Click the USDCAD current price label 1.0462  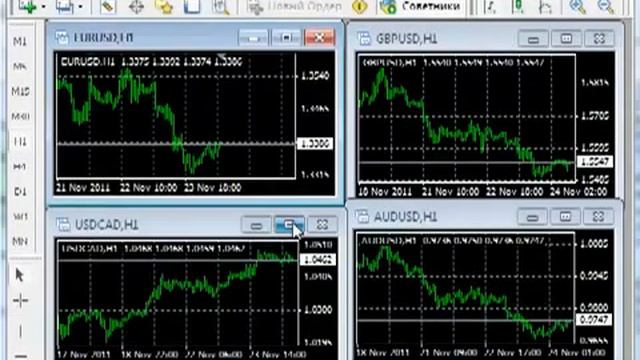coord(318,260)
